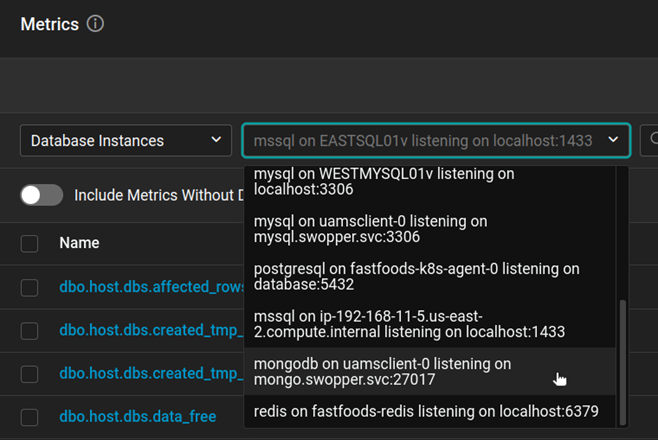This screenshot has width=658, height=440.
Task: Select mssql on ip-192-168-11-5 instance
Action: (410, 323)
